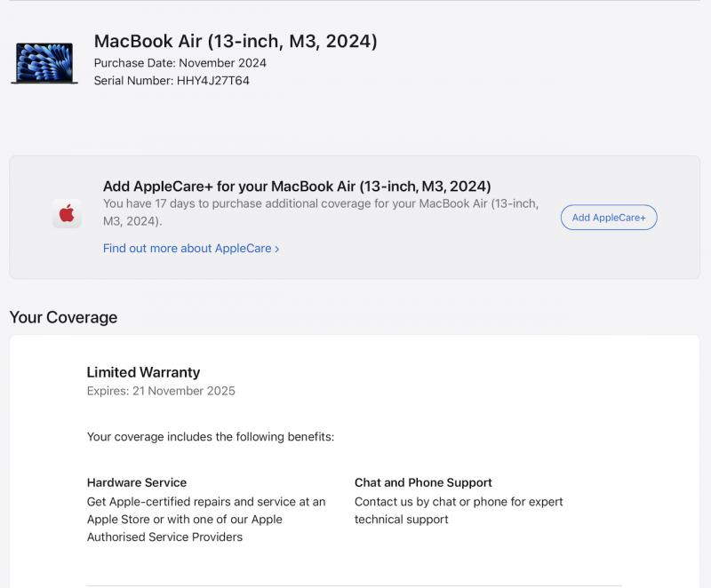Click the Apple-certified repairs description text
The height and width of the screenshot is (588, 711).
click(206, 519)
